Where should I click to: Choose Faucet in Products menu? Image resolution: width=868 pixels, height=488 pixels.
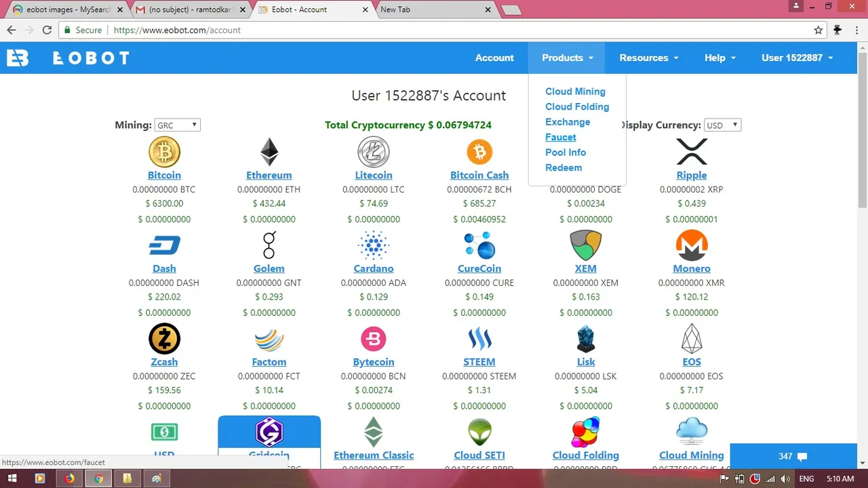coord(561,137)
